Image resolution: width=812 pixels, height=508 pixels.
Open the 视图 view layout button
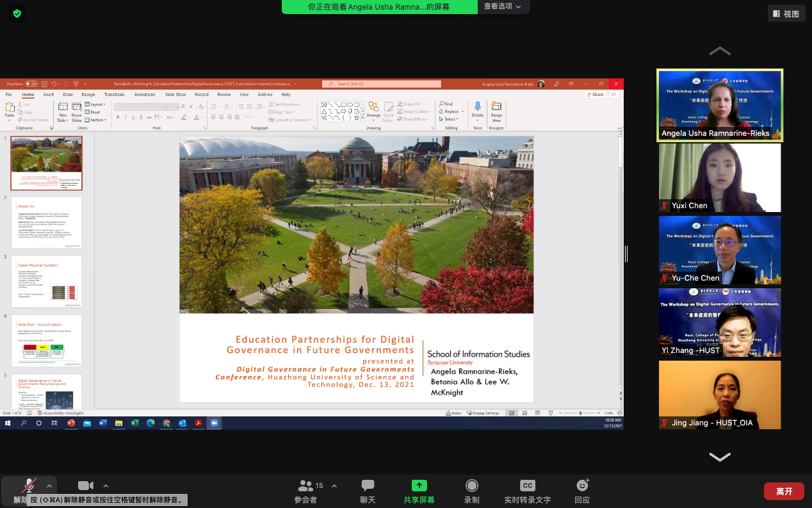(x=786, y=13)
